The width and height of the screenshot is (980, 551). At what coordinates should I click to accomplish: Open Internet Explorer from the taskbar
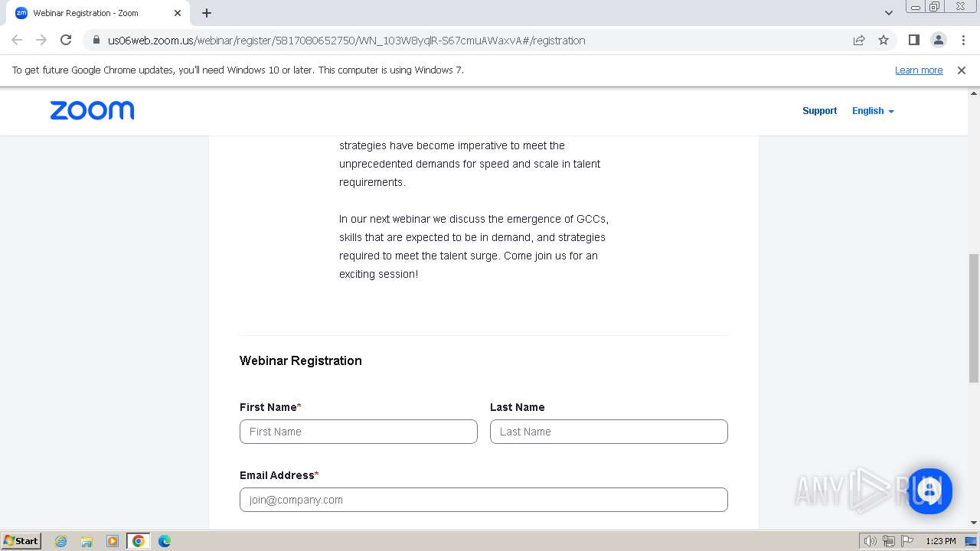pyautogui.click(x=60, y=541)
